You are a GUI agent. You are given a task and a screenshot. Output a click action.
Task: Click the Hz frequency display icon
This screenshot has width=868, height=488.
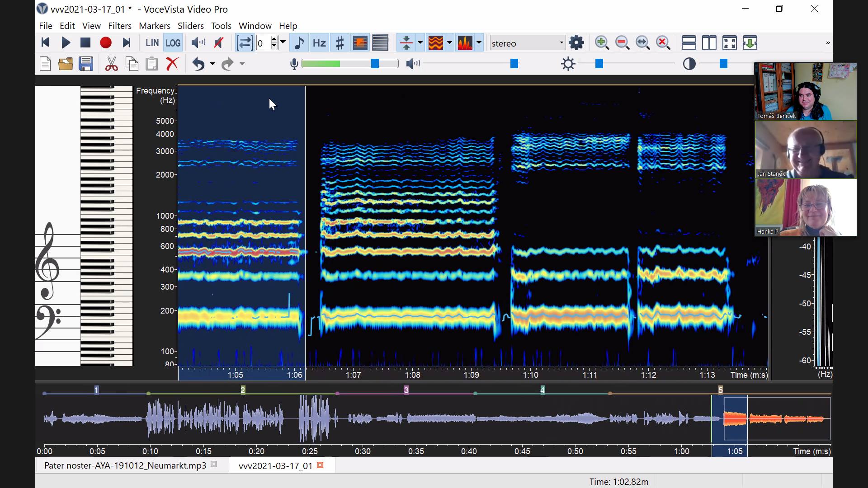pyautogui.click(x=319, y=43)
